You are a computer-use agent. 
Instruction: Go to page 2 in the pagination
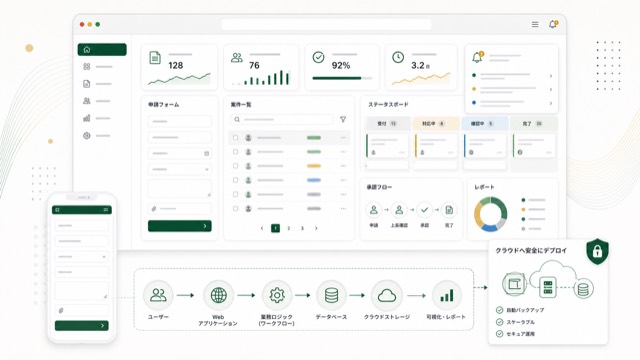(289, 228)
